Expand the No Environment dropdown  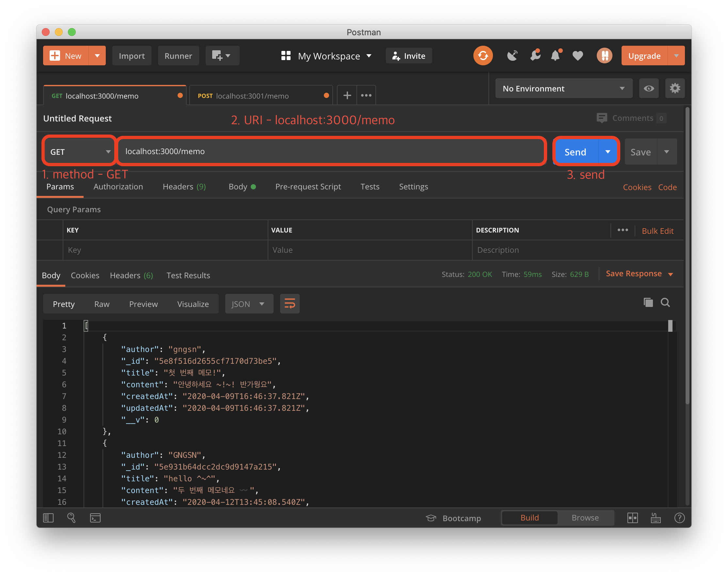click(x=563, y=88)
